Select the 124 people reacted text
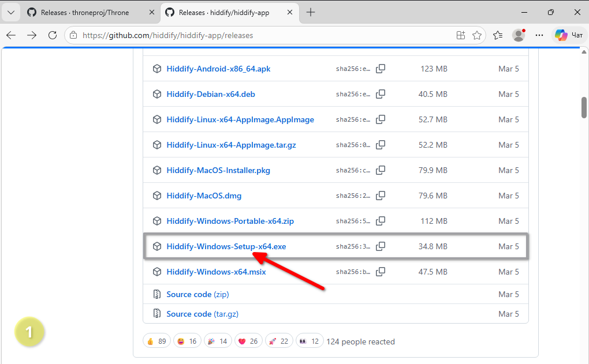Viewport: 589px width, 364px height. [x=360, y=342]
